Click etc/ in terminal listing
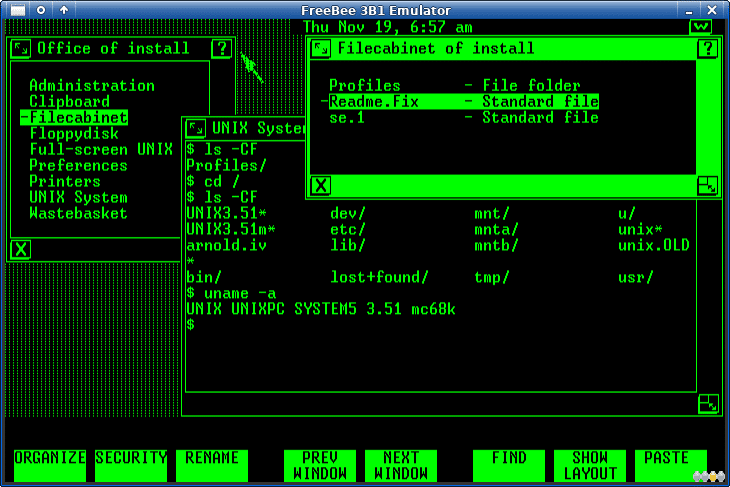 pos(348,230)
